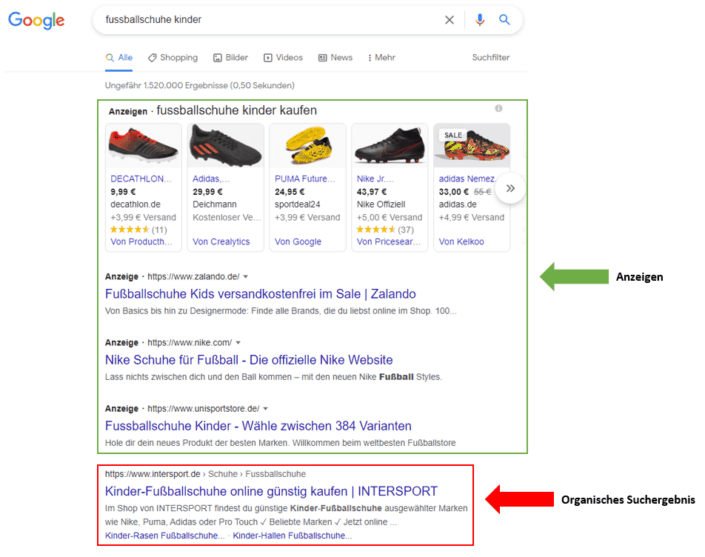Click the "Von Google" provider link
Screen dimensions: 705x557
(298, 242)
